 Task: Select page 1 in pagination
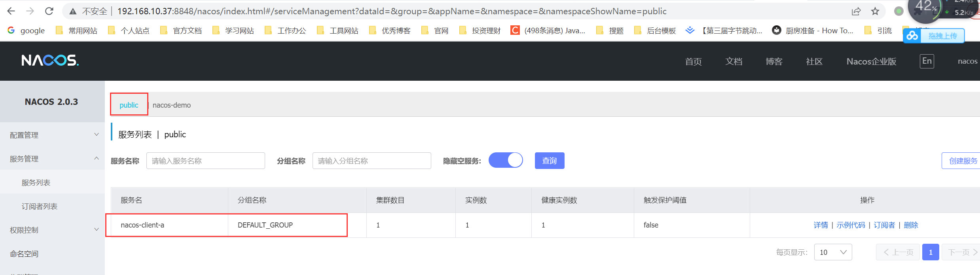[931, 252]
